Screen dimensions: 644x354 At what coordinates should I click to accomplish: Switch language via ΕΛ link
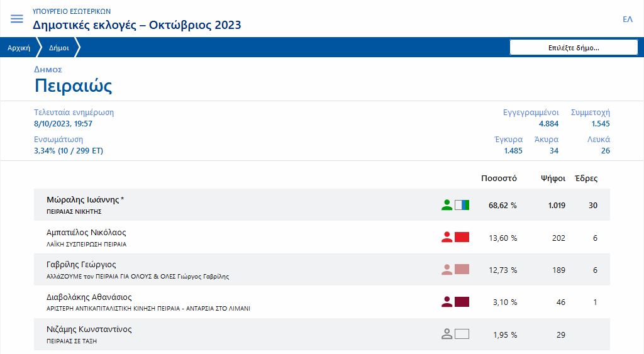click(627, 19)
